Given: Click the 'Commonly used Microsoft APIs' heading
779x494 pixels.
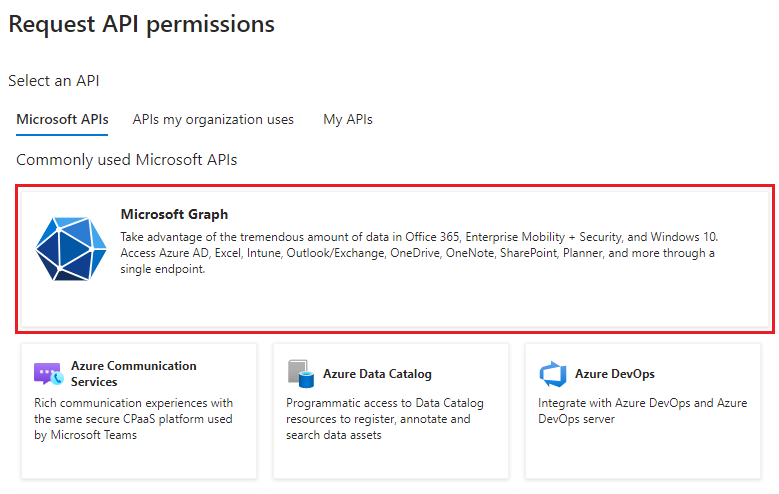Looking at the screenshot, I should point(126,159).
